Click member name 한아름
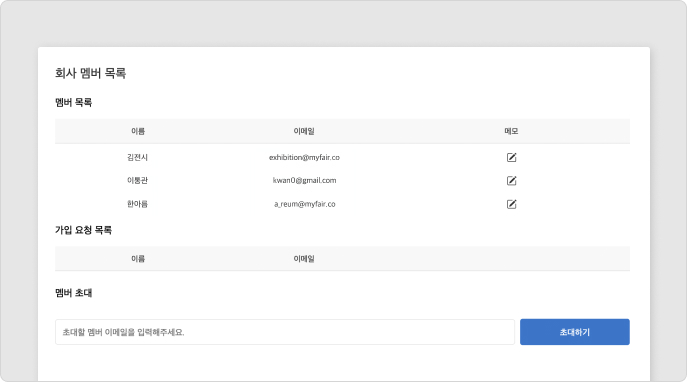This screenshot has width=687, height=382. [x=138, y=204]
